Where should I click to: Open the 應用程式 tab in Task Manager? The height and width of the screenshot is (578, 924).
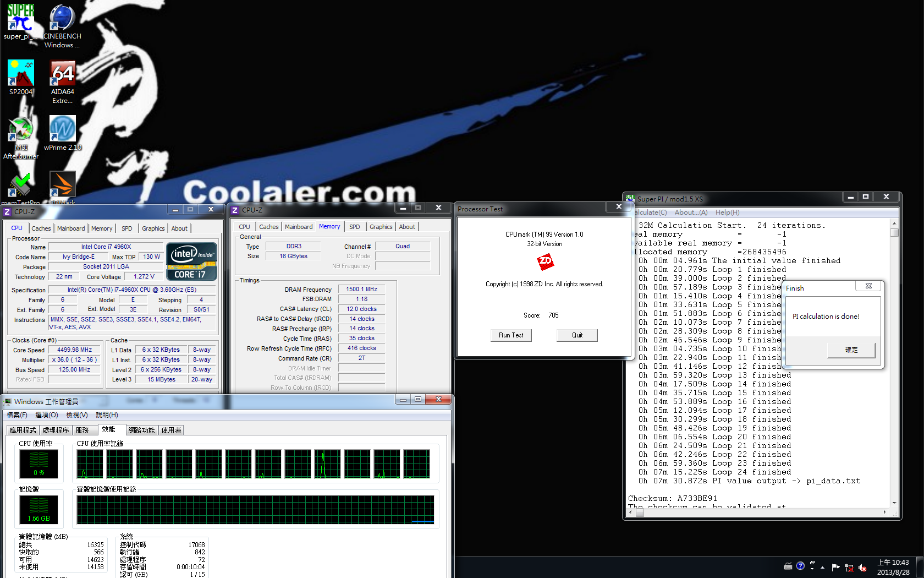(23, 430)
